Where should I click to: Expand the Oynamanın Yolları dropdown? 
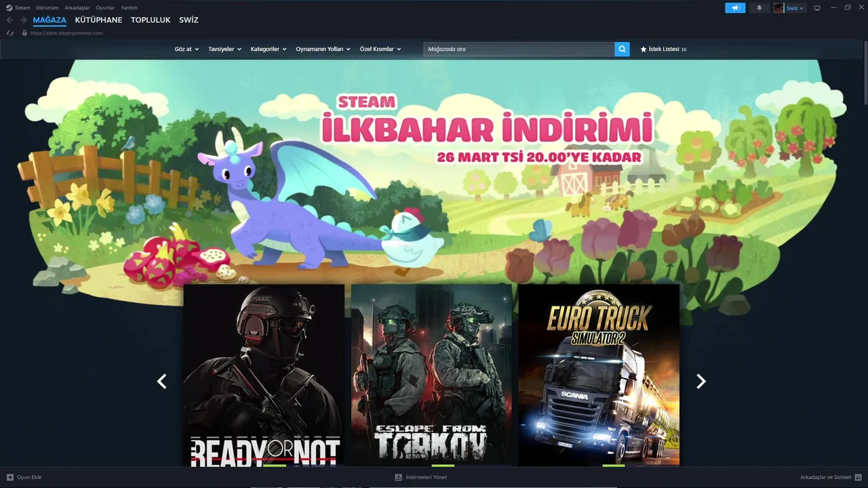point(323,49)
